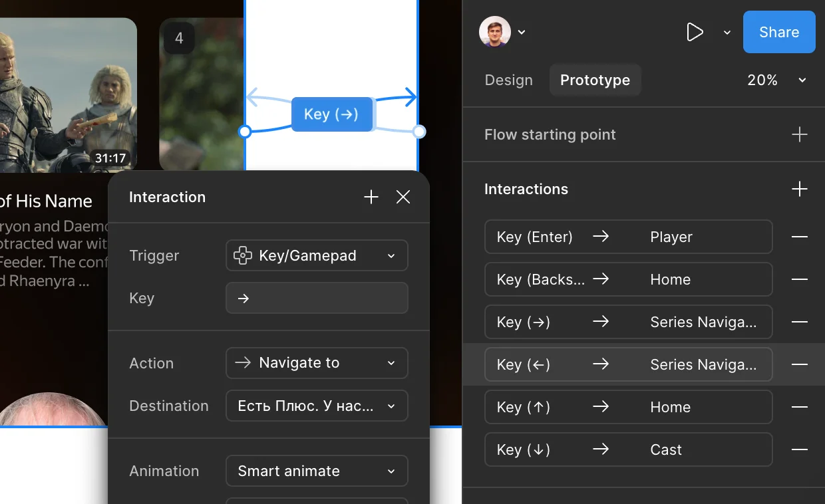Select the Prototype tab

(x=595, y=80)
